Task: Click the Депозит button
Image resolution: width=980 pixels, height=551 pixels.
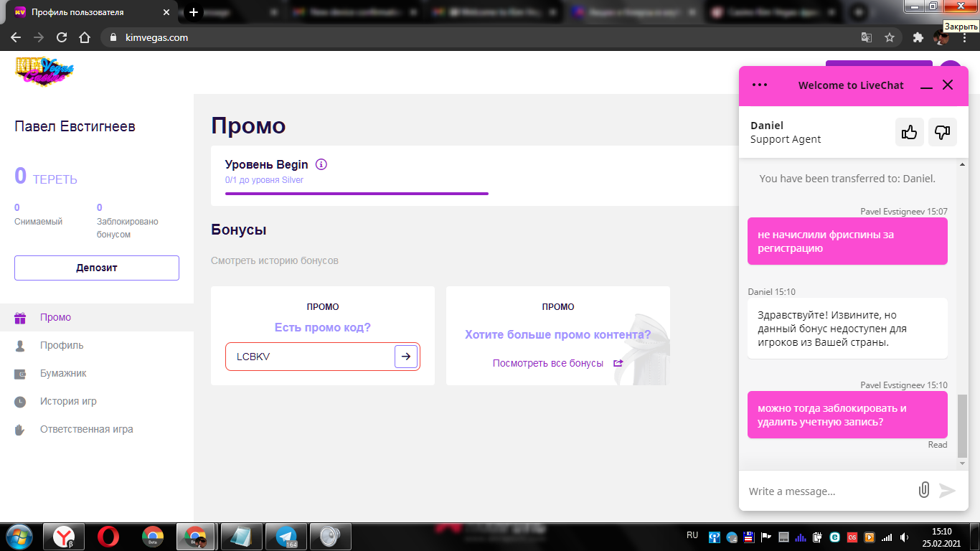Action: coord(97,268)
